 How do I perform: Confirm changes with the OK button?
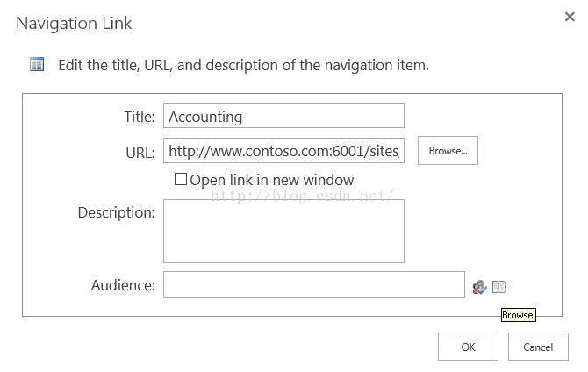coord(468,347)
